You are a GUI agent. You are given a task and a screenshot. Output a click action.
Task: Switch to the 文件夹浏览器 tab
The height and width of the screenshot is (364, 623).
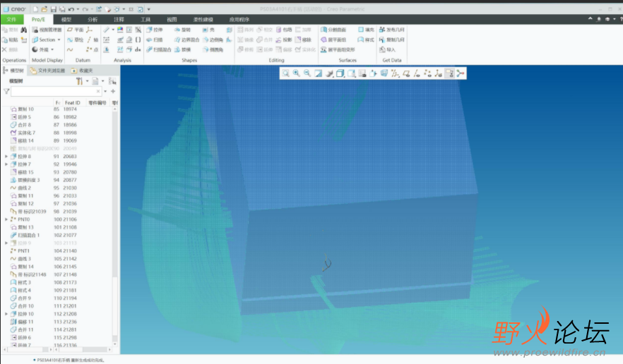coord(47,71)
